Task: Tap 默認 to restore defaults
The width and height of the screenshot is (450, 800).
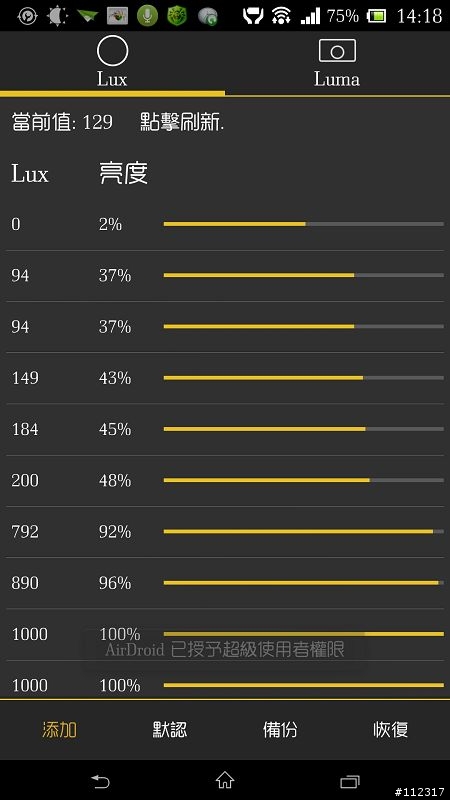Action: click(x=170, y=730)
